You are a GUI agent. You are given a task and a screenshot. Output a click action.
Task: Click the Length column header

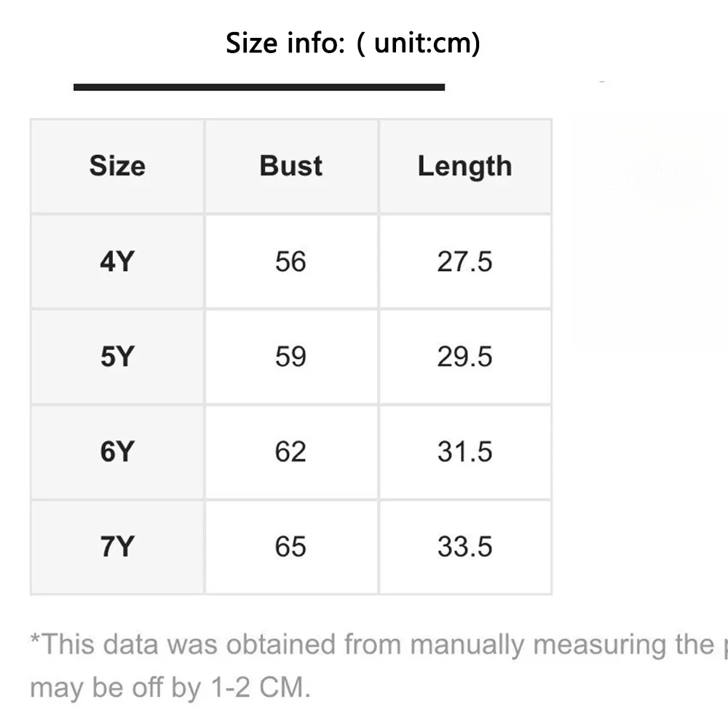coord(465,166)
